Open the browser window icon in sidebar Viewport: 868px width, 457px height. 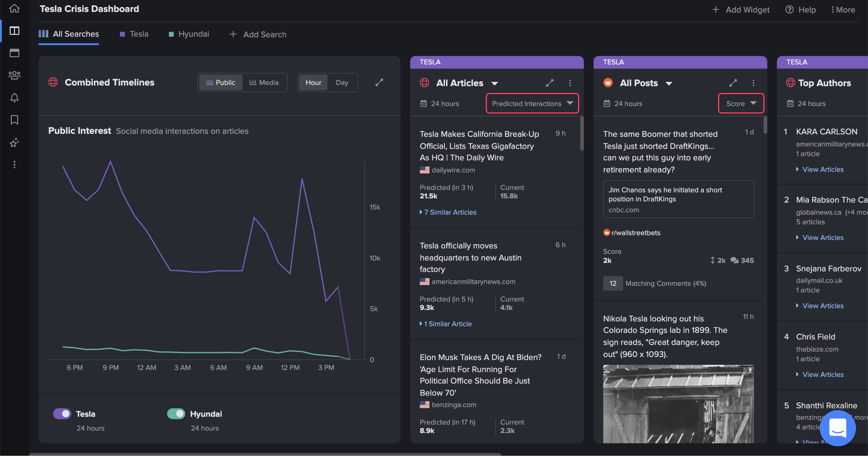point(14,53)
